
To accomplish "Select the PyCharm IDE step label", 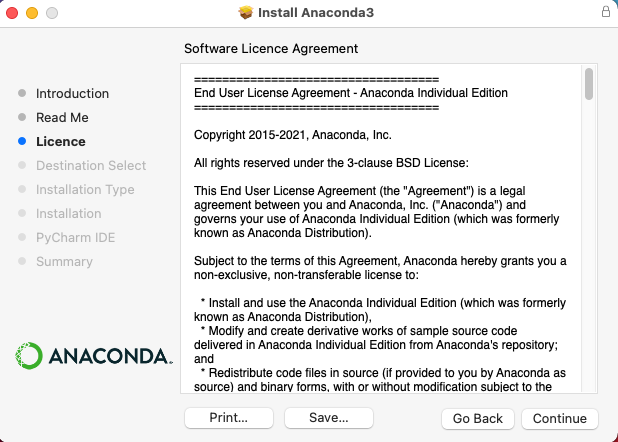I will point(74,238).
